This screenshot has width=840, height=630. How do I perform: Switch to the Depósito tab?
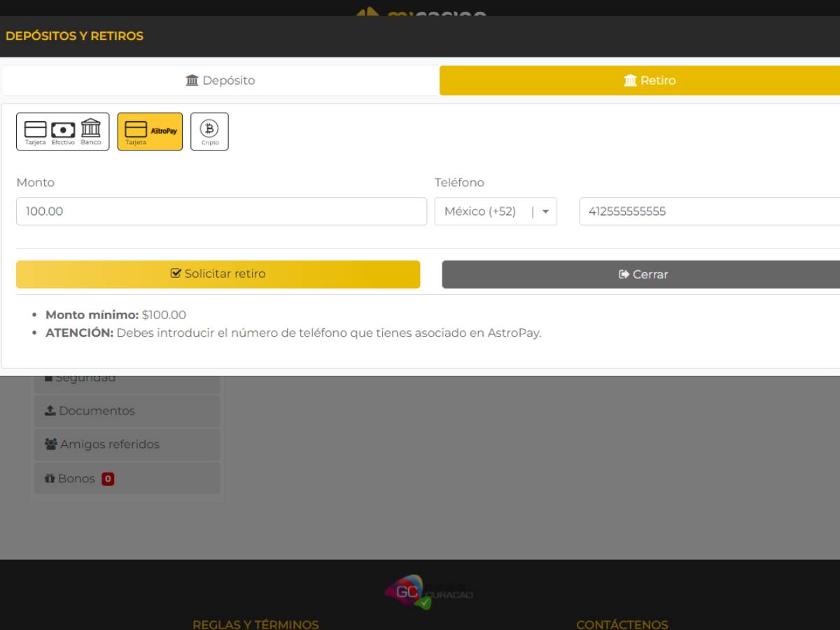pos(220,80)
